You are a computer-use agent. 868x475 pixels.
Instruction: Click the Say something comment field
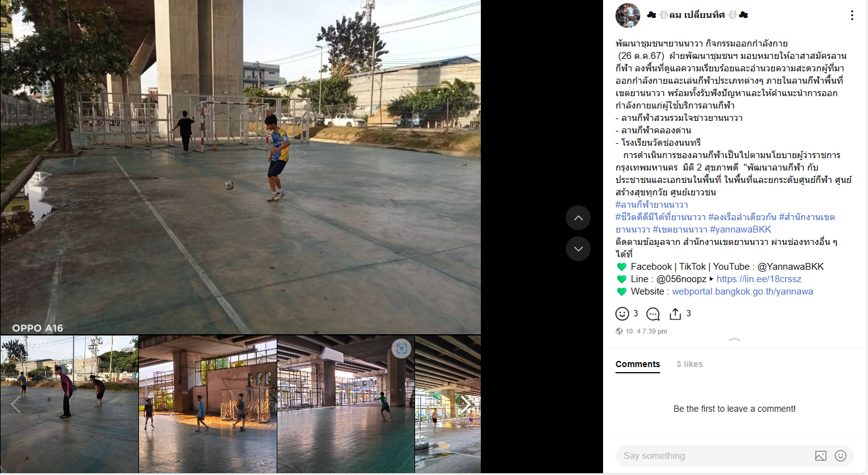(x=714, y=456)
